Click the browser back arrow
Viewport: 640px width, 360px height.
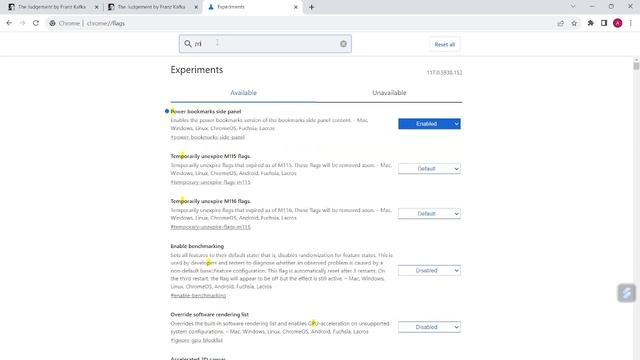(9, 23)
